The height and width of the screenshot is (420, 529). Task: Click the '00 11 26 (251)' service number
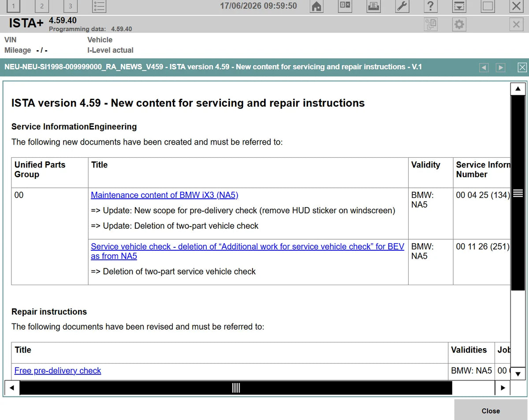tap(483, 247)
